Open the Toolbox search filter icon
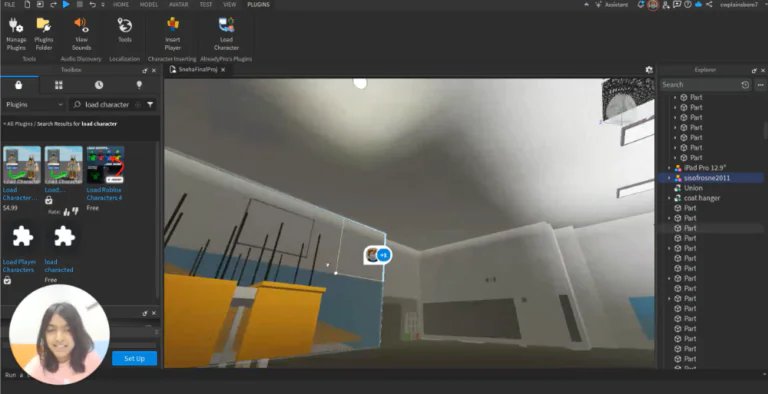The image size is (768, 394). (150, 104)
